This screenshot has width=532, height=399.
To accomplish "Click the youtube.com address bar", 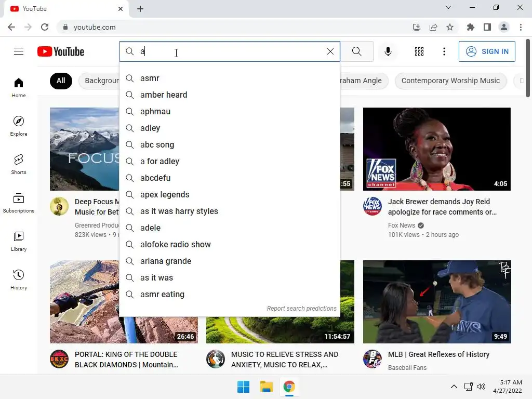I will pos(234,27).
